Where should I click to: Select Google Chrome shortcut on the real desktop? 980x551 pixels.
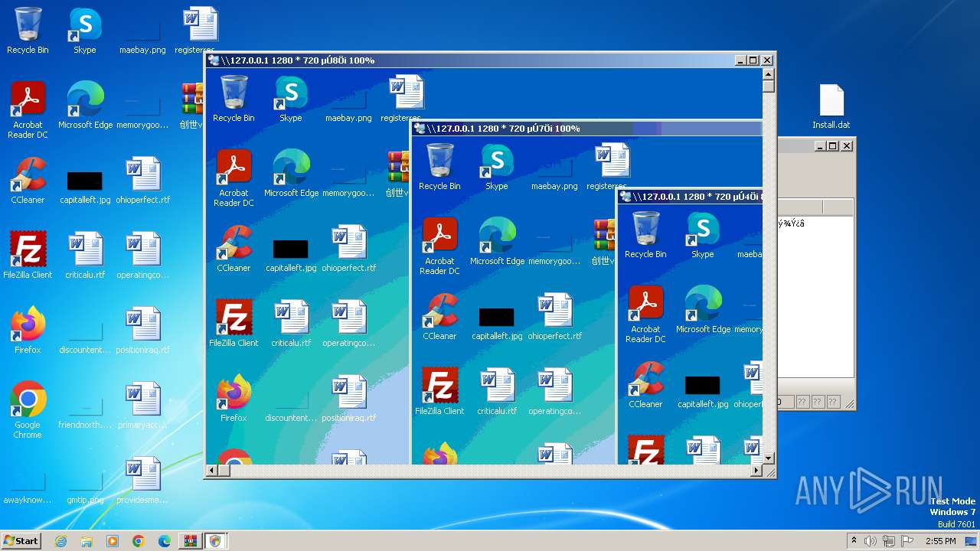(x=28, y=410)
